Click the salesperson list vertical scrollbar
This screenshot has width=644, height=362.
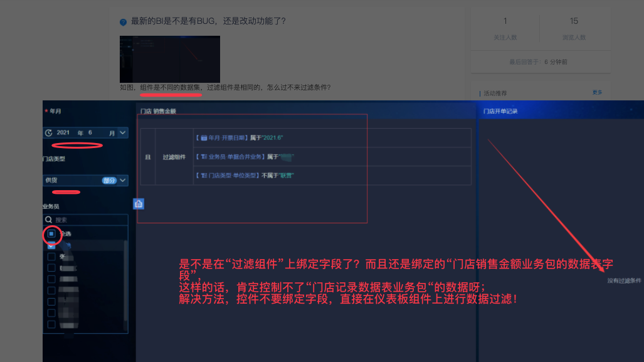click(x=125, y=279)
